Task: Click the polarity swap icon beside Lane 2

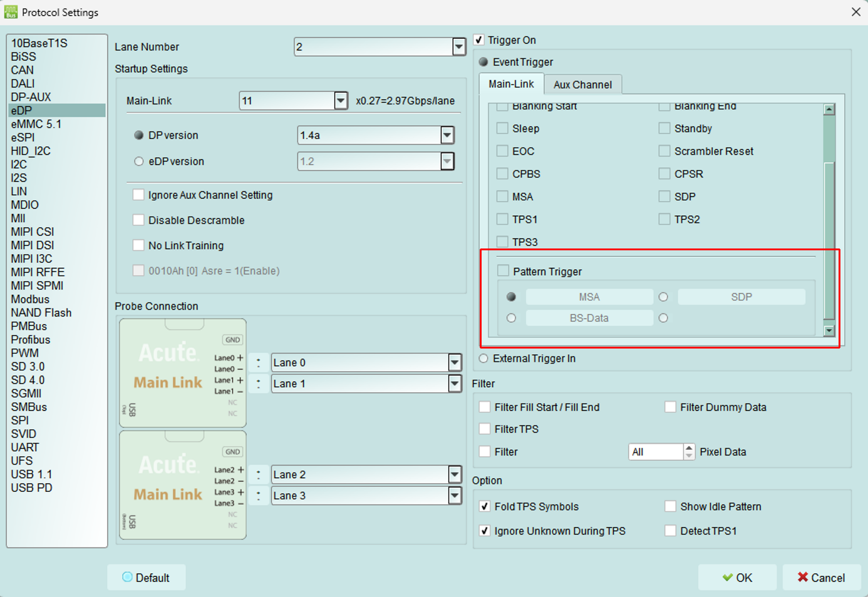Action: tap(258, 474)
